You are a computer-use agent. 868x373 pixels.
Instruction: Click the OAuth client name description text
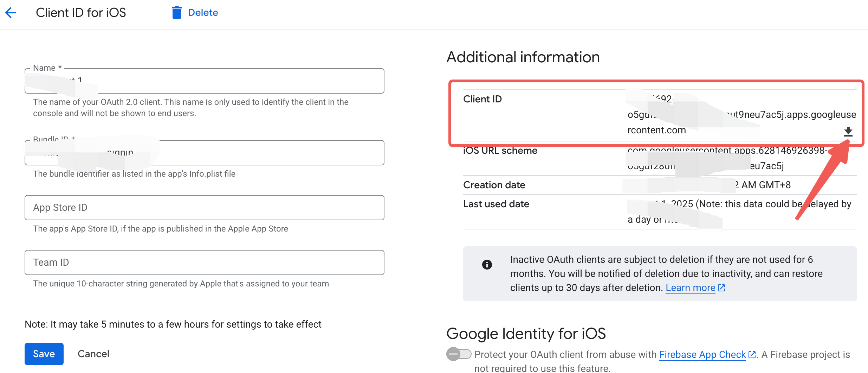(191, 108)
